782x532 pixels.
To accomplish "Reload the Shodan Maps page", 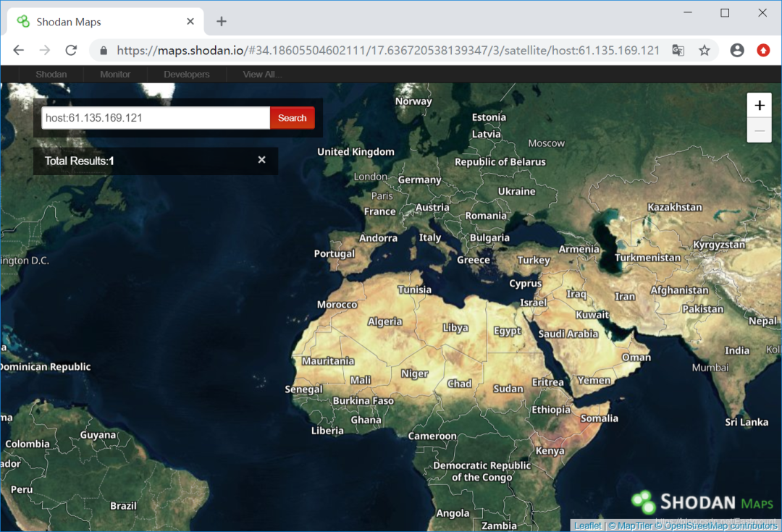I will coord(71,50).
